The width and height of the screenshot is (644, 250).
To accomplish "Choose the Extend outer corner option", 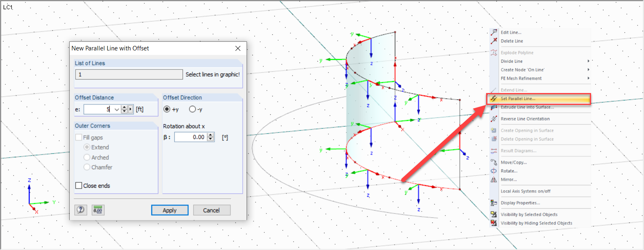I will click(87, 147).
